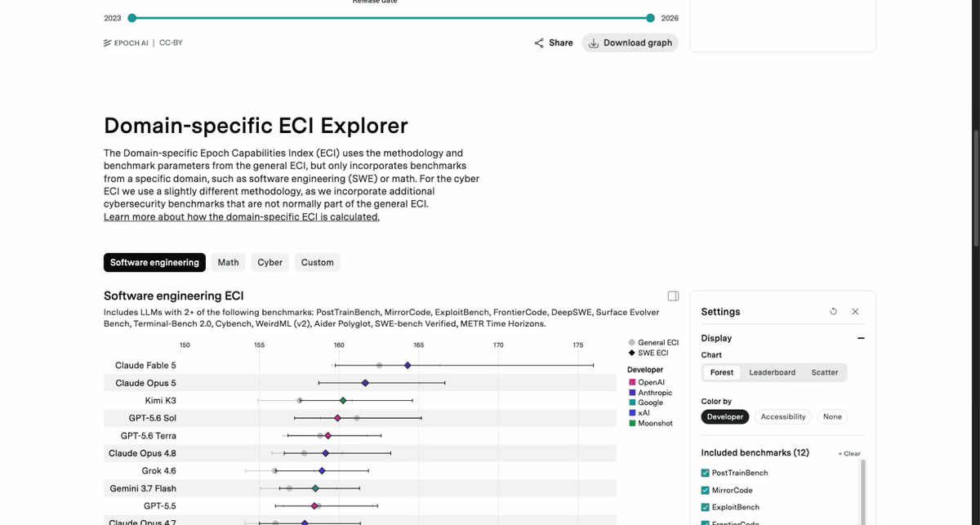Reset settings with the refresh icon
This screenshot has height=525, width=980.
click(832, 312)
